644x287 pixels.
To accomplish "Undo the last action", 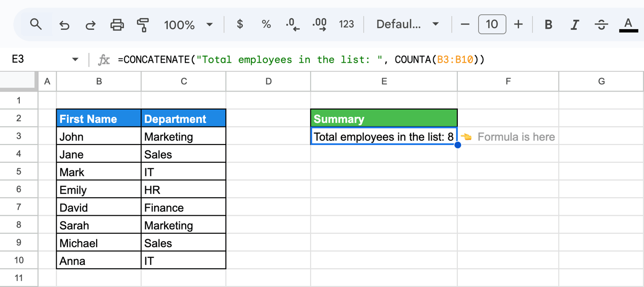I will [64, 25].
